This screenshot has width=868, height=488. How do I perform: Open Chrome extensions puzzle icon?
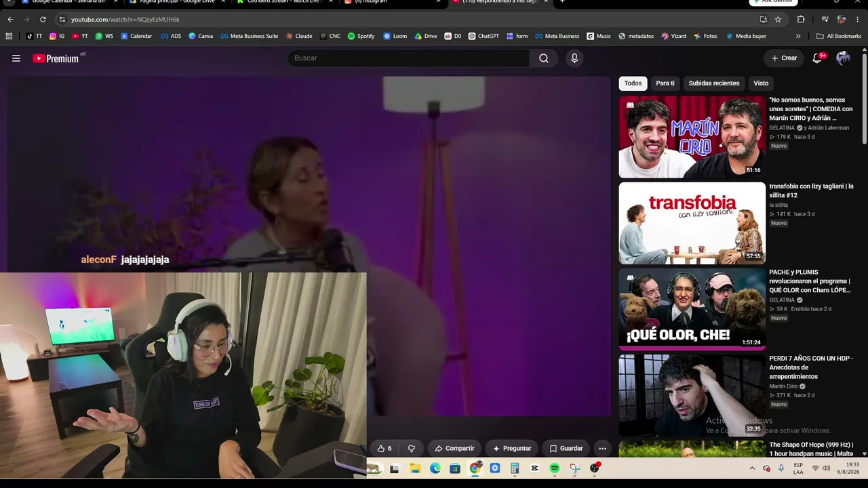click(x=801, y=20)
